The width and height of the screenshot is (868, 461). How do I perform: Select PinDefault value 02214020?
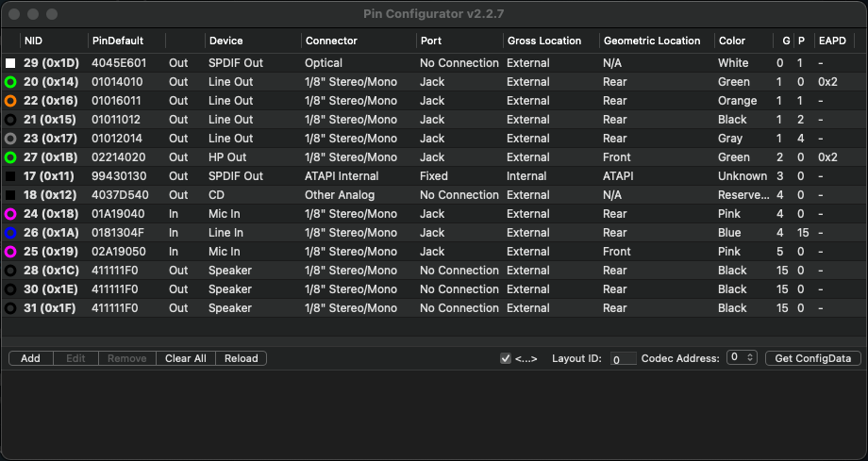119,157
